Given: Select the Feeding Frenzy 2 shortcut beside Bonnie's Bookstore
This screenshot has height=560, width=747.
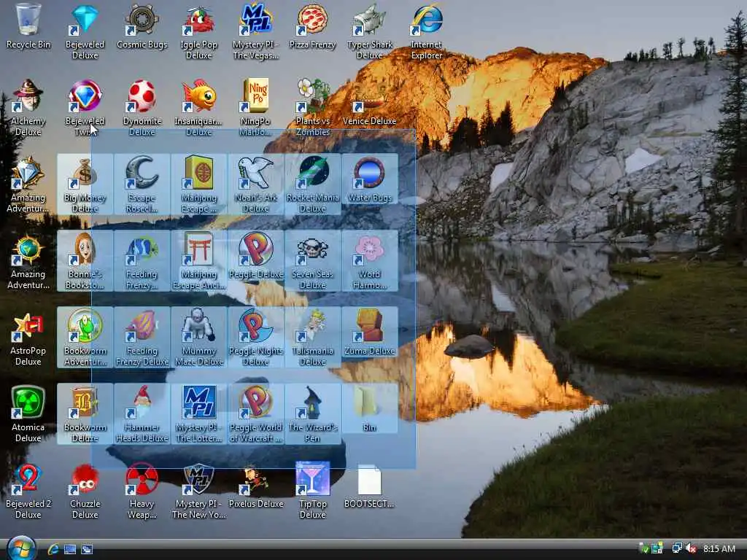Looking at the screenshot, I should (142, 260).
